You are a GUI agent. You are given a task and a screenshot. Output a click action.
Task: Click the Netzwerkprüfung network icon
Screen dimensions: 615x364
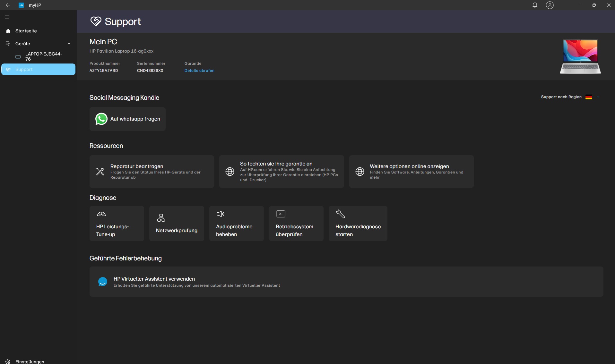(x=161, y=218)
